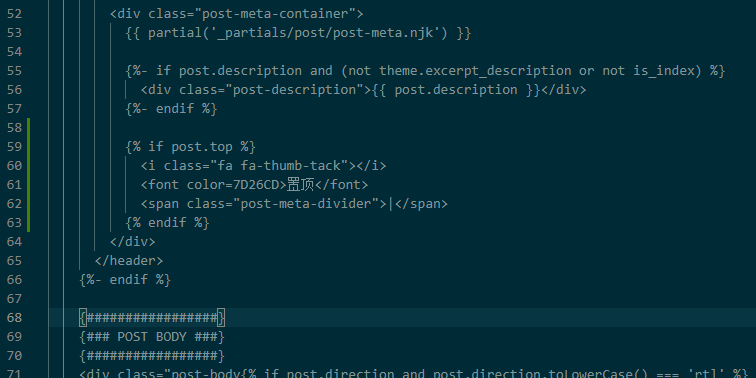Viewport: 756px width, 378px height.
Task: Click the Chinese text 置顶 on line 61
Action: [300, 185]
